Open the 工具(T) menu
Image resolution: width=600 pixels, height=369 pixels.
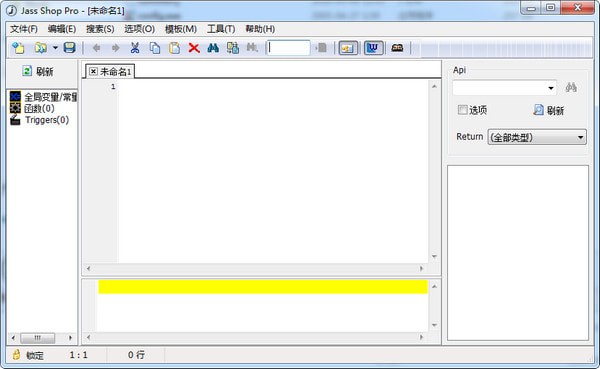(x=221, y=29)
